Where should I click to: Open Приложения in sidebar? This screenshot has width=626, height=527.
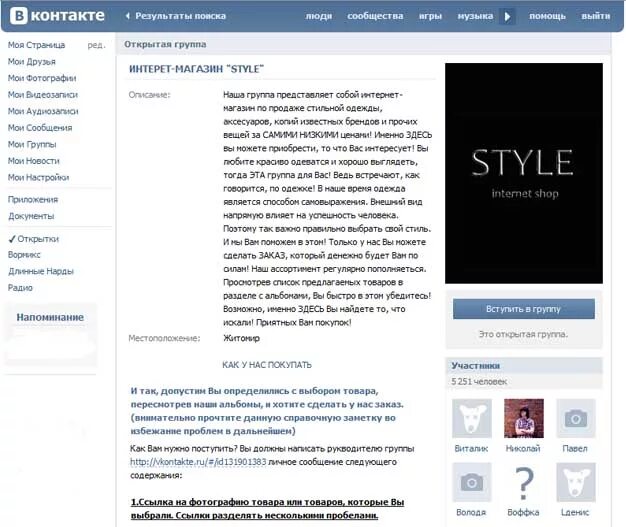click(33, 199)
